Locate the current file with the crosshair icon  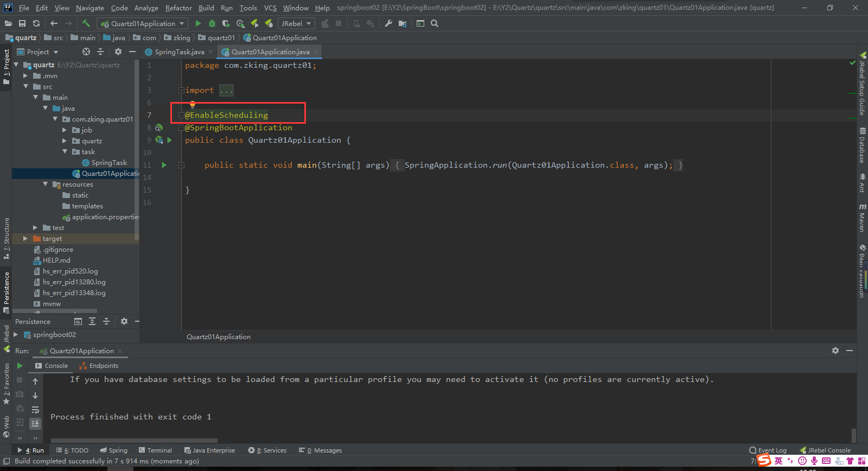pyautogui.click(x=86, y=52)
